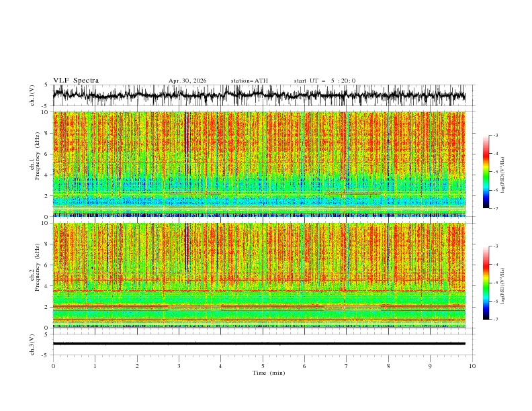Click the 9 minute tick on time axis

[430, 366]
